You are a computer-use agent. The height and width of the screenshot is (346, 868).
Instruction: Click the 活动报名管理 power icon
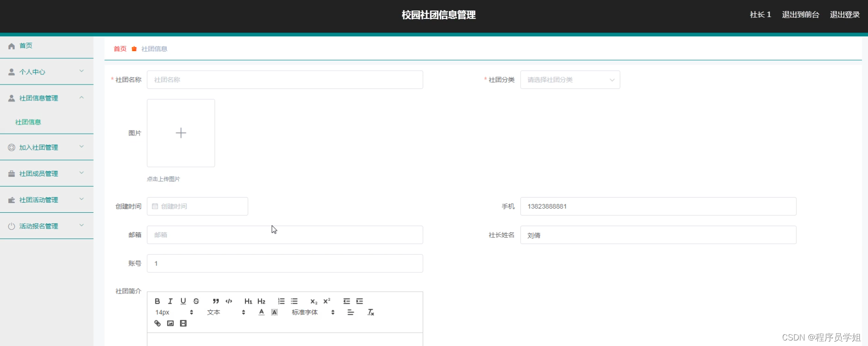point(11,226)
